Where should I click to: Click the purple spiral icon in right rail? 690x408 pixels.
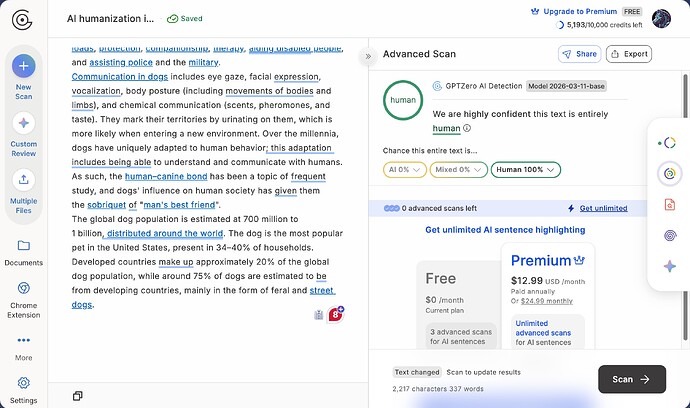pyautogui.click(x=669, y=235)
